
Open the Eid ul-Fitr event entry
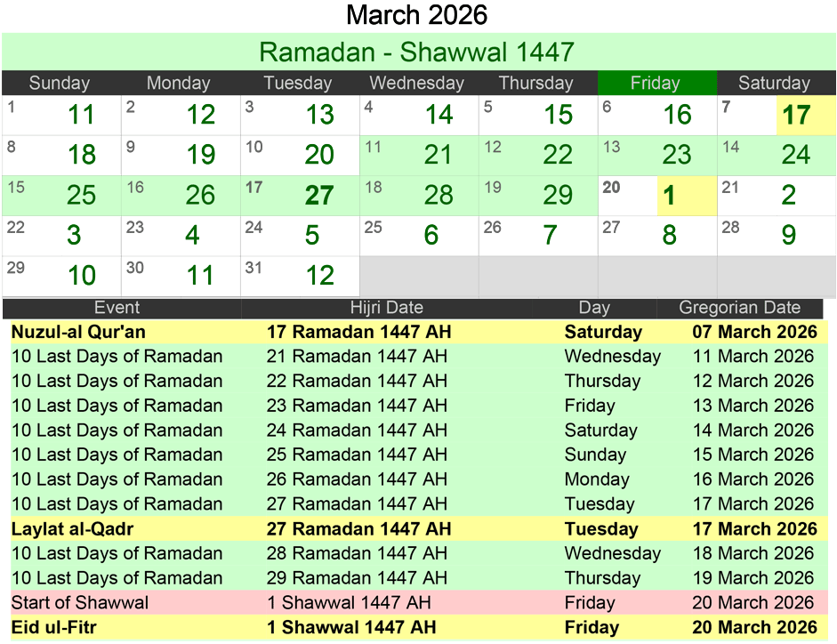pyautogui.click(x=54, y=628)
